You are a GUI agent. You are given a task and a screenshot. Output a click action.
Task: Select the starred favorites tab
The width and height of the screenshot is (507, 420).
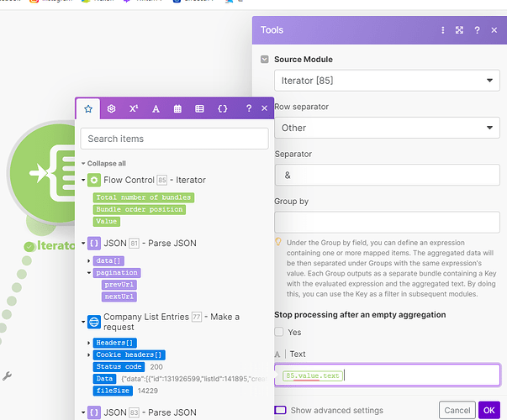(x=88, y=108)
